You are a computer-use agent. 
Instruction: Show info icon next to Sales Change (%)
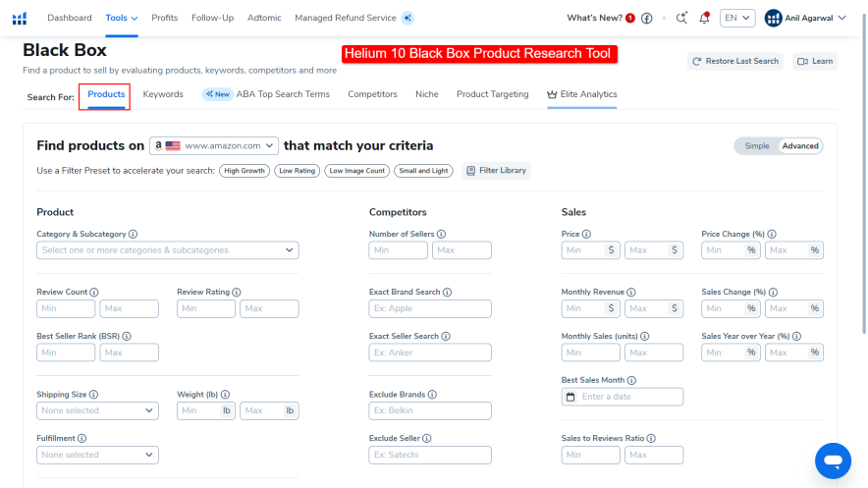point(774,293)
